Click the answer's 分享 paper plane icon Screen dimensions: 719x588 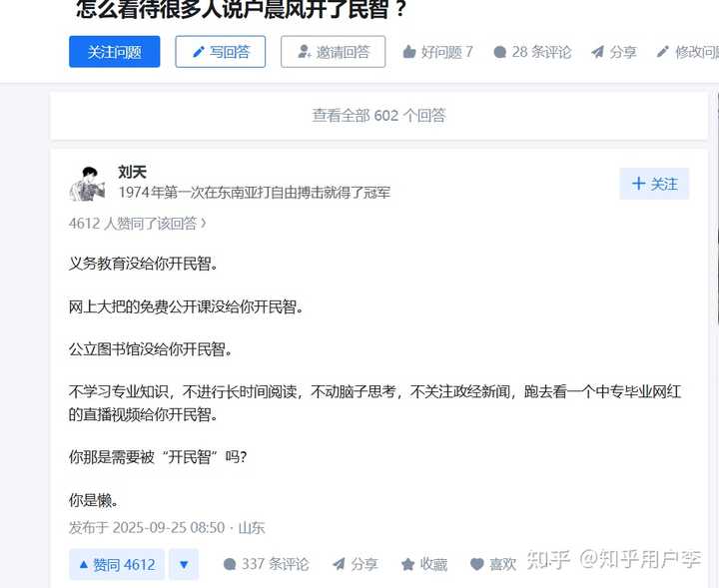339,564
